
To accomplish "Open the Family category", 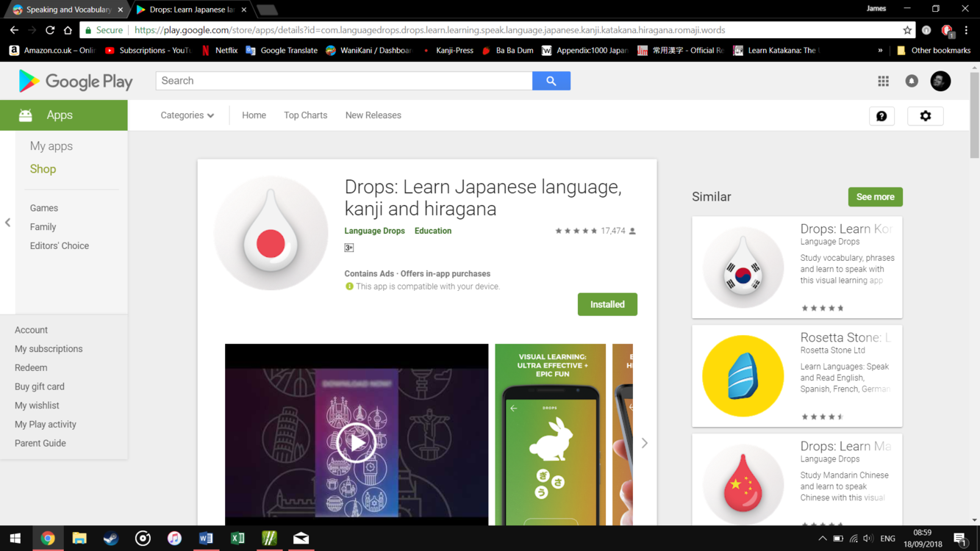I will pos(43,227).
